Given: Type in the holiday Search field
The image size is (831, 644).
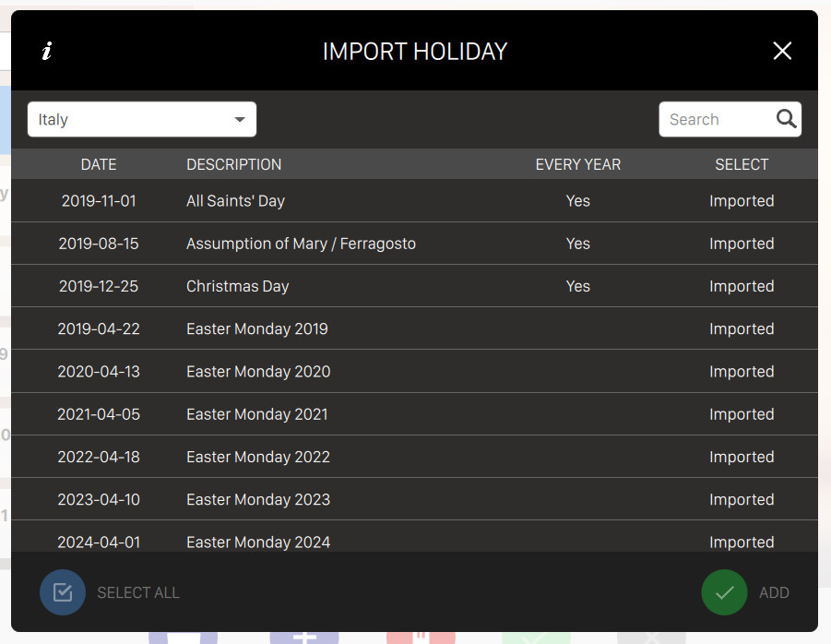Looking at the screenshot, I should [717, 120].
